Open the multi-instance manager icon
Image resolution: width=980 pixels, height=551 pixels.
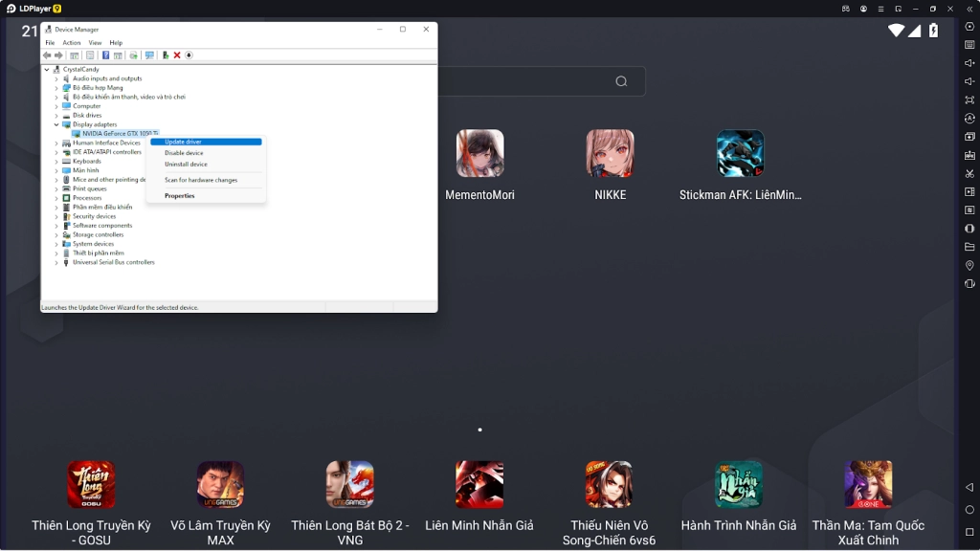pos(969,137)
